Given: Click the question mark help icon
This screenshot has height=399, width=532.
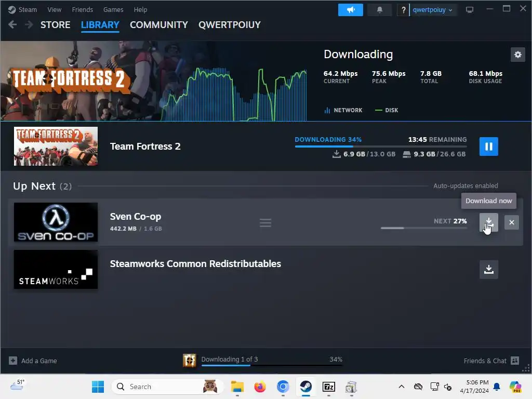Looking at the screenshot, I should (403, 10).
